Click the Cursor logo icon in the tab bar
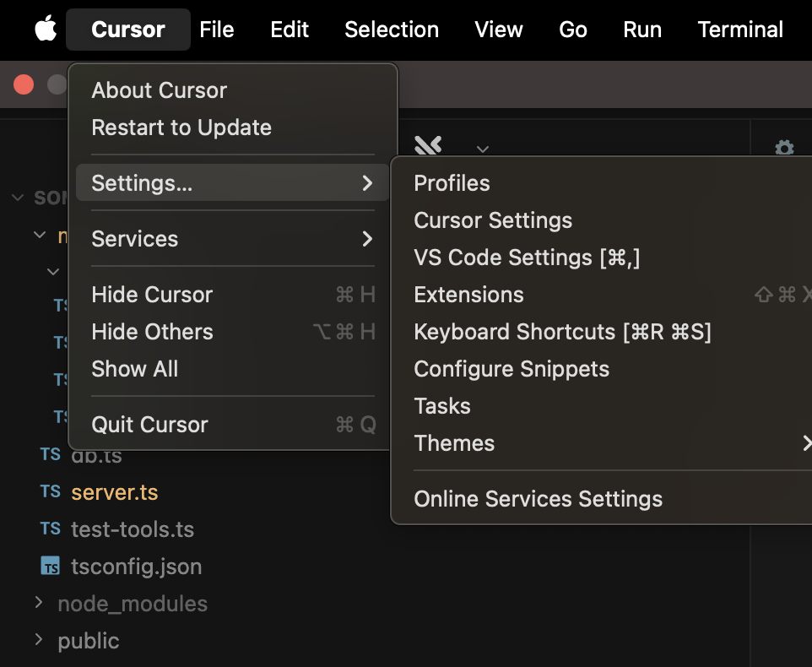812x667 pixels. click(427, 145)
